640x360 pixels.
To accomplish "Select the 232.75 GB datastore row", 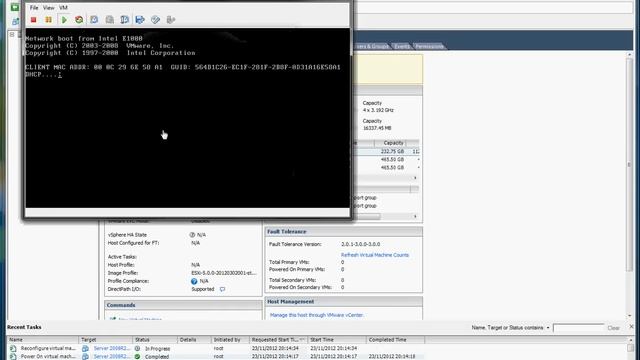I will [x=386, y=151].
